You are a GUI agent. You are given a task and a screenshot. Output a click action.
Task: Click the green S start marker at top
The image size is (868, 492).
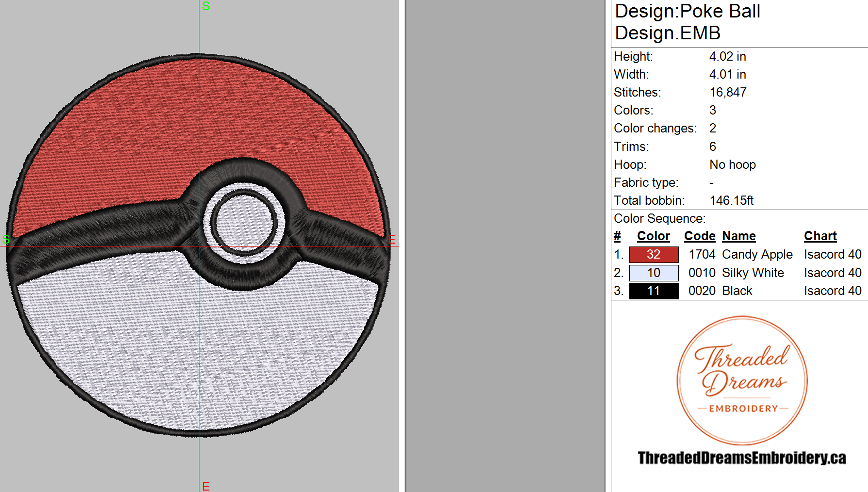coord(206,6)
